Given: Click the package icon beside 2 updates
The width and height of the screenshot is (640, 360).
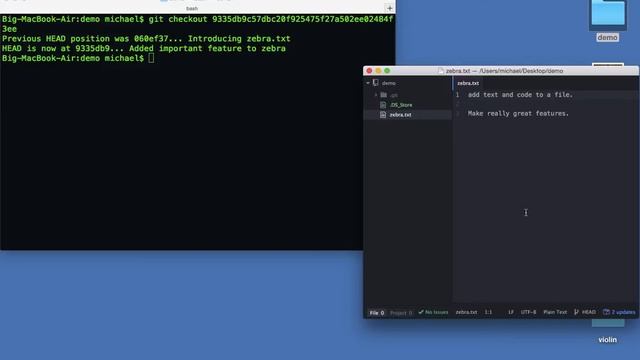Looking at the screenshot, I should click(x=606, y=312).
